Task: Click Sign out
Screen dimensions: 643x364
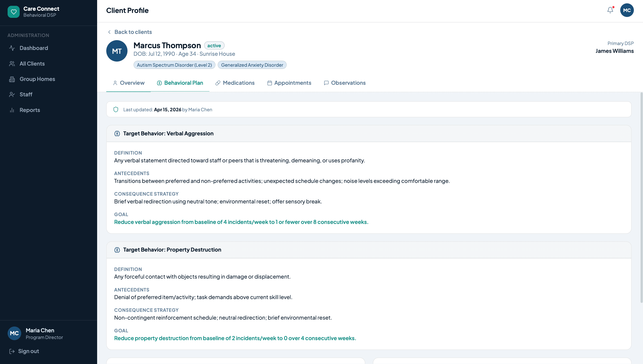Action: click(x=24, y=351)
